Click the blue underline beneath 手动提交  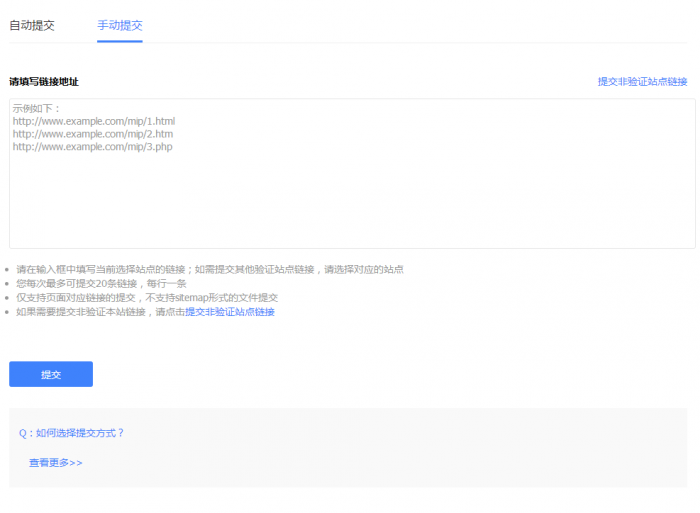point(119,41)
